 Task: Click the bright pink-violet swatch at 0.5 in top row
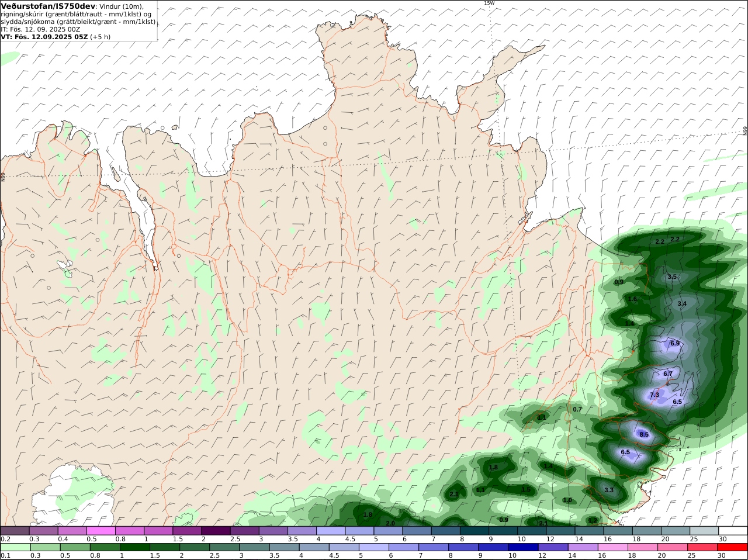click(x=101, y=531)
